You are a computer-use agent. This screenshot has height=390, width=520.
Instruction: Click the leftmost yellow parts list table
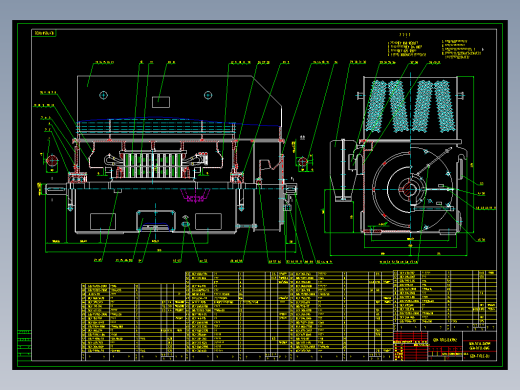(133, 322)
